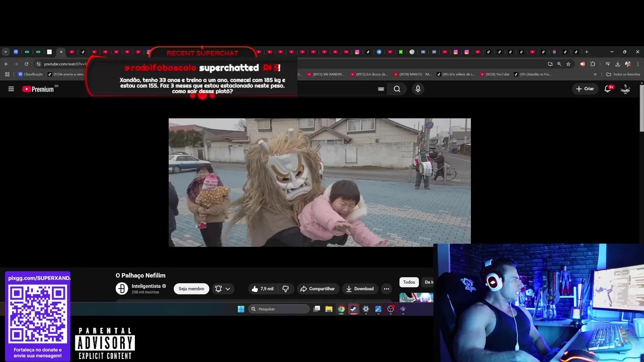Open the YouTube hamburger guide menu
This screenshot has width=644, height=362.
point(11,89)
